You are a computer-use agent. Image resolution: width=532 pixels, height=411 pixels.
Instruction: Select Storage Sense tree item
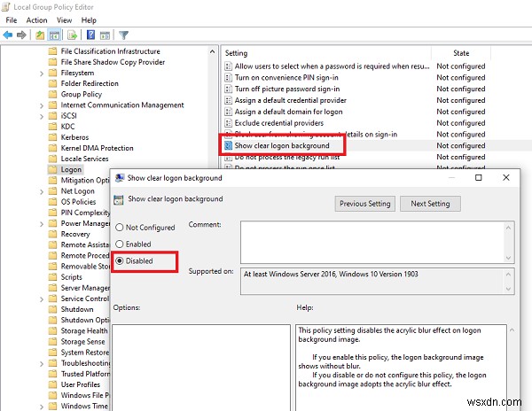82,342
